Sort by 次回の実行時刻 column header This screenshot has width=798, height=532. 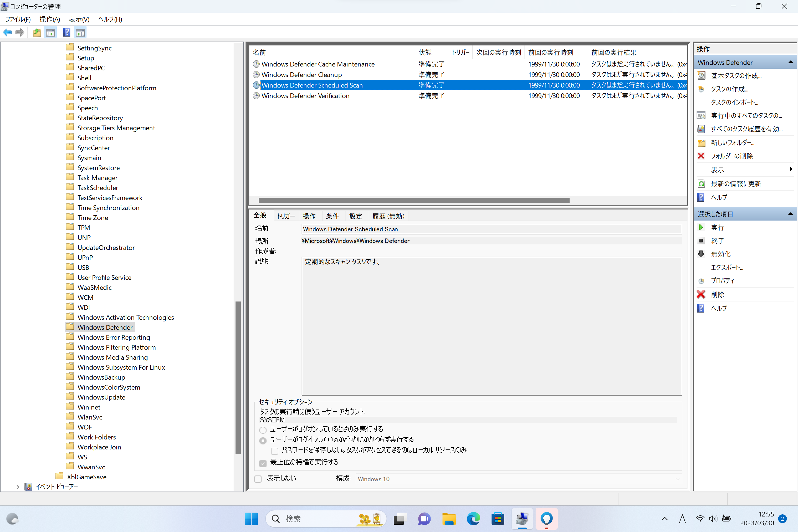498,52
